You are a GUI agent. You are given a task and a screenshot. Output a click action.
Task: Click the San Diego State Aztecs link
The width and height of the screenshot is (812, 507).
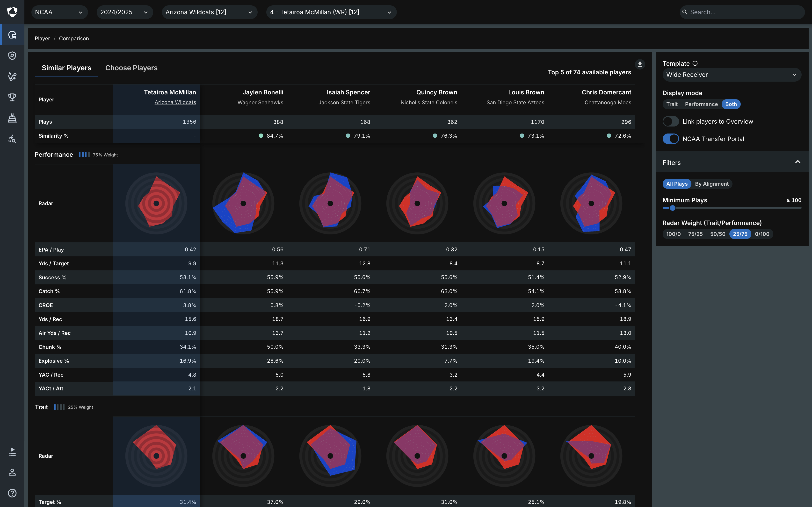pos(515,103)
